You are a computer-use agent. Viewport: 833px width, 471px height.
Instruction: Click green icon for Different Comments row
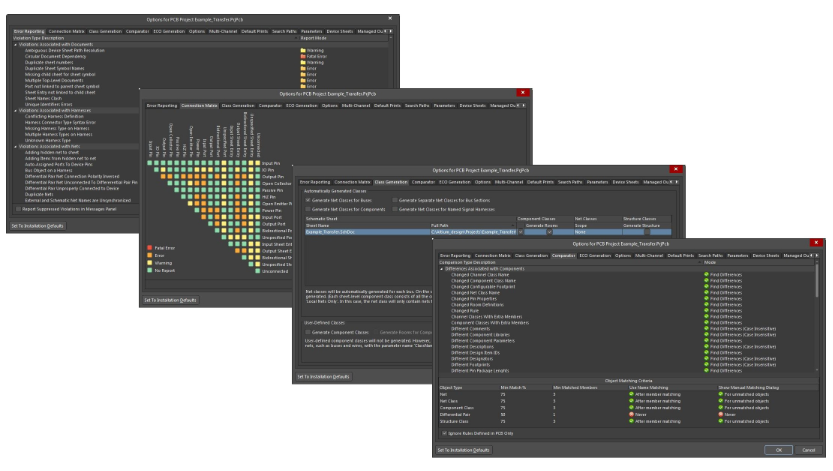(707, 328)
